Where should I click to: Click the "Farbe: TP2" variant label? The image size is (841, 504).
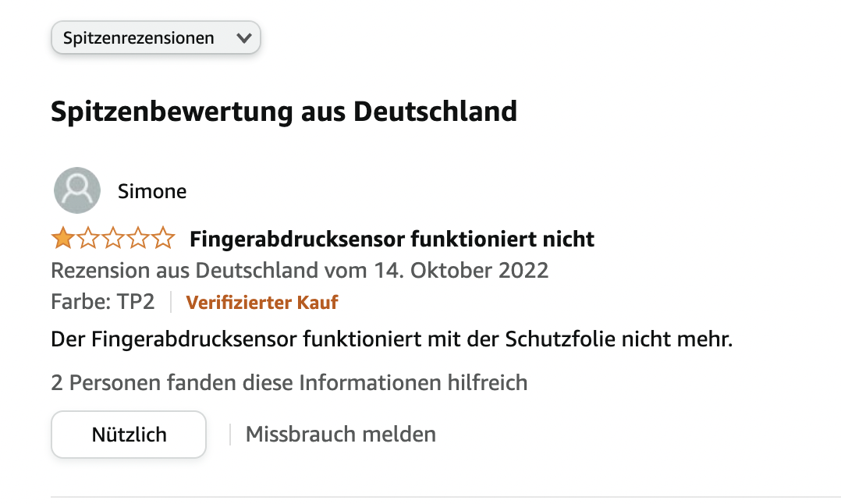(103, 302)
